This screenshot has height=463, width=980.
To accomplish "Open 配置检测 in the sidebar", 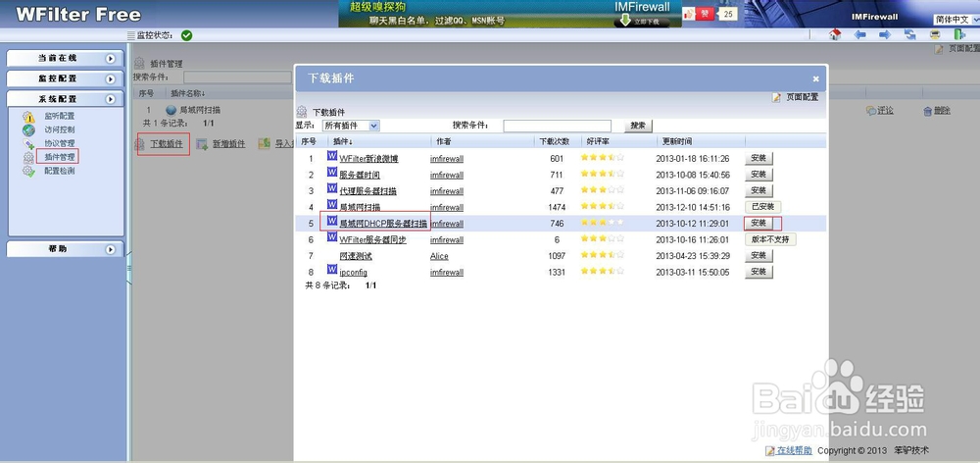I will point(60,171).
